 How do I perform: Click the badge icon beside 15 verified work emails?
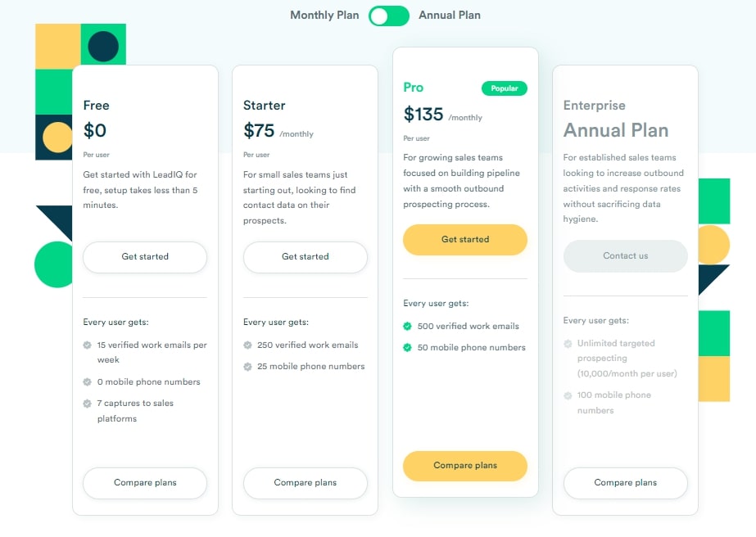[x=88, y=345]
